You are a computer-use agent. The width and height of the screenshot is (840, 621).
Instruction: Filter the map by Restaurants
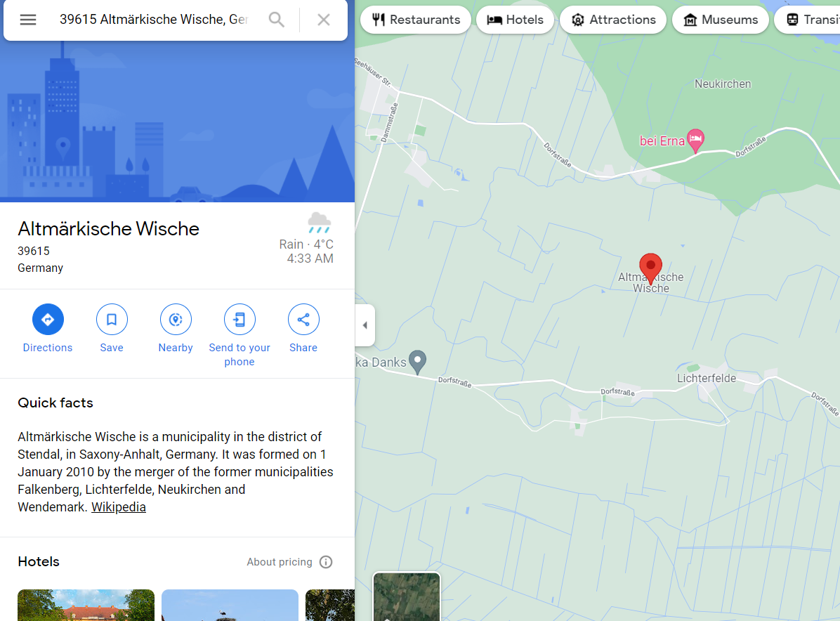[416, 20]
